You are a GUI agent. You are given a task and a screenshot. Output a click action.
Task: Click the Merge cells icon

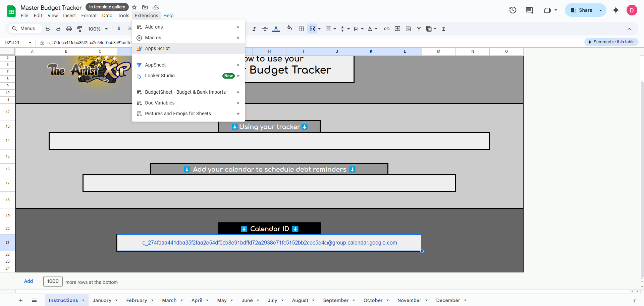(x=312, y=29)
